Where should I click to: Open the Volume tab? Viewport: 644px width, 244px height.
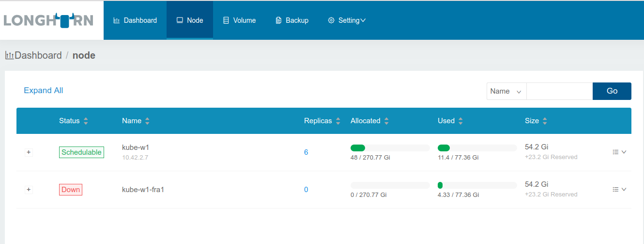(x=239, y=20)
